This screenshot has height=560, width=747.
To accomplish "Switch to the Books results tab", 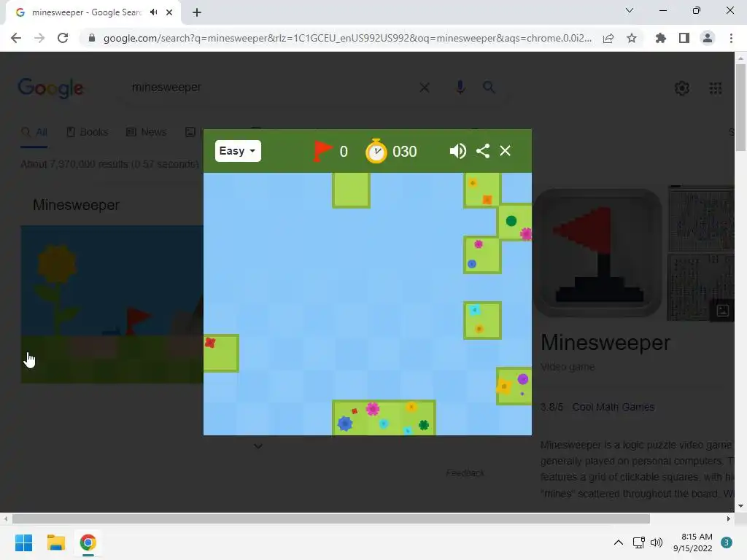I will 88,133.
